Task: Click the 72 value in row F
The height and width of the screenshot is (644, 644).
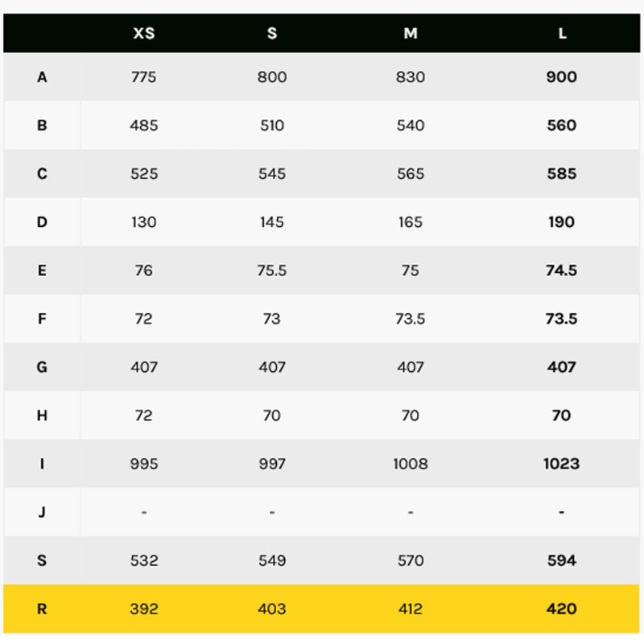Action: coord(144,319)
